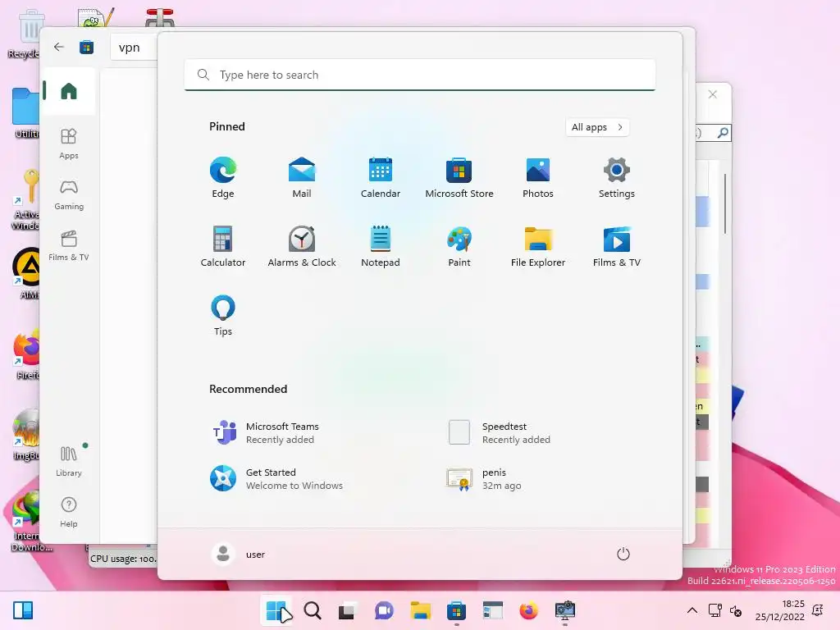
Task: Open Chat on the taskbar
Action: point(384,610)
